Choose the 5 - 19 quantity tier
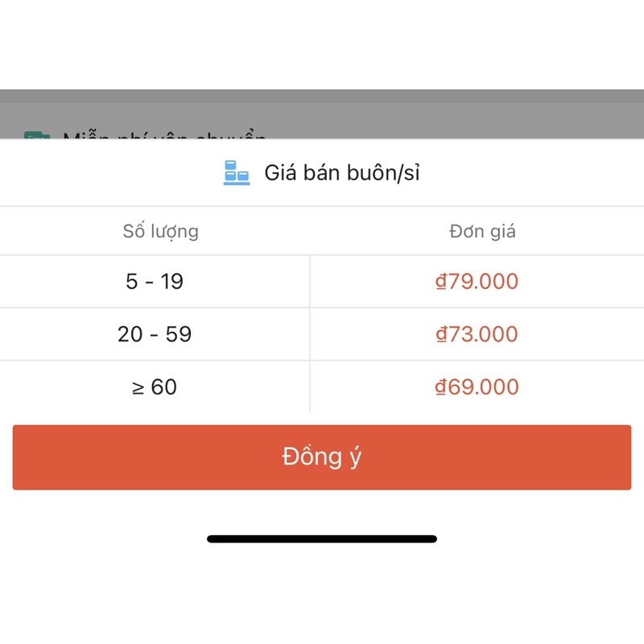Screen dimensions: 644x644 (x=155, y=282)
